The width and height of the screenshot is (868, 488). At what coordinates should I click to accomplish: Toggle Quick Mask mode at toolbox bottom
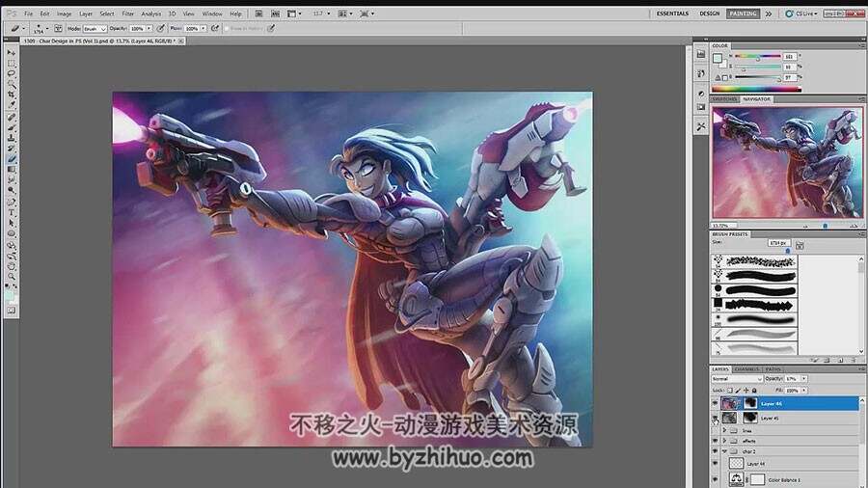pos(11,311)
